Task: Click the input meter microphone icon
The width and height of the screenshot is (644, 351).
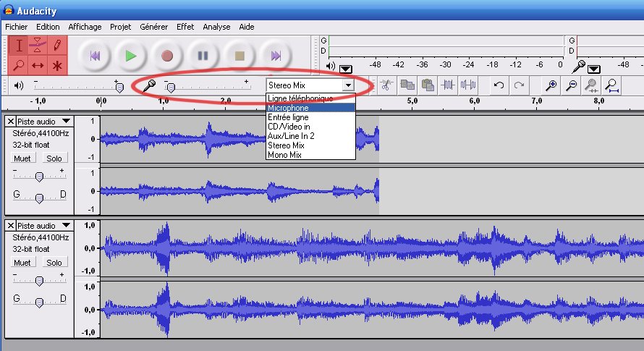Action: (579, 66)
